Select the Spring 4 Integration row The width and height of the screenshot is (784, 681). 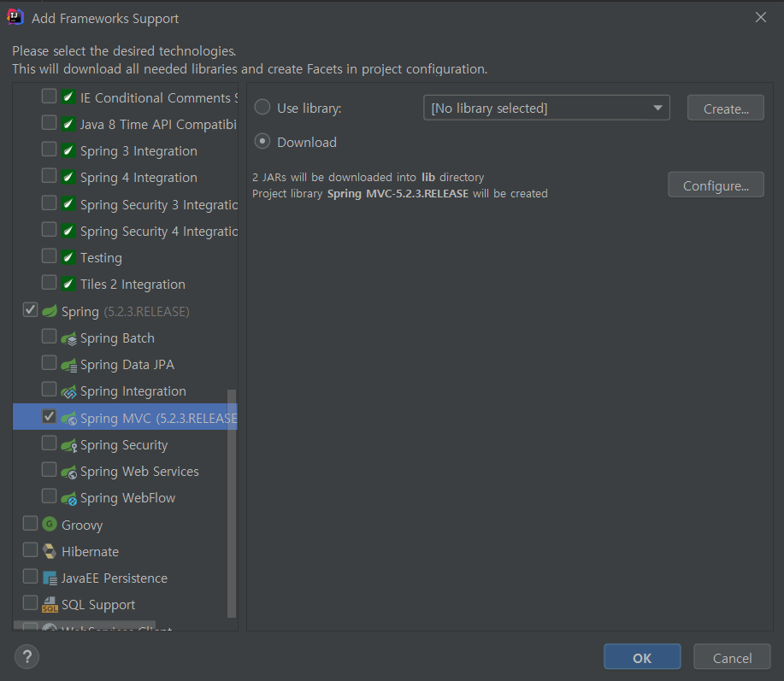(125, 178)
